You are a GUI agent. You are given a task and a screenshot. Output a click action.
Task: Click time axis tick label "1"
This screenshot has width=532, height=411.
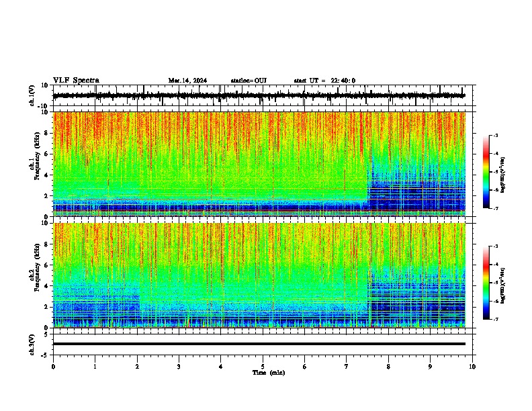point(95,367)
